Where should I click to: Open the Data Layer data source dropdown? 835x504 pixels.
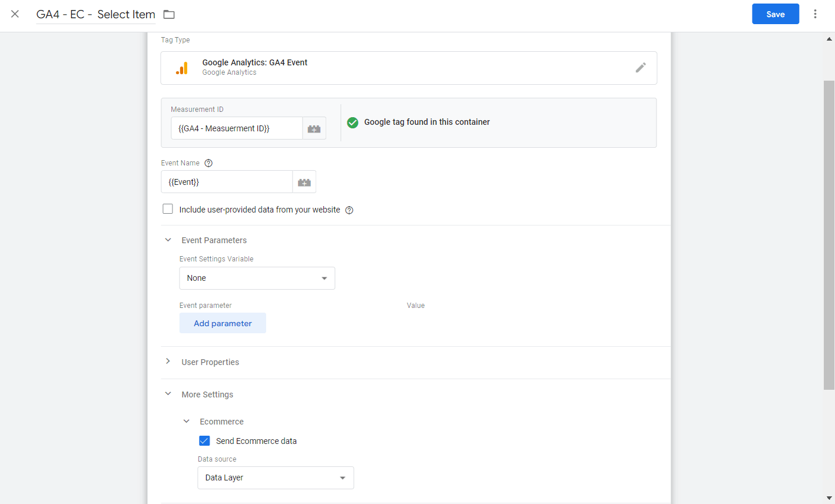pos(276,478)
